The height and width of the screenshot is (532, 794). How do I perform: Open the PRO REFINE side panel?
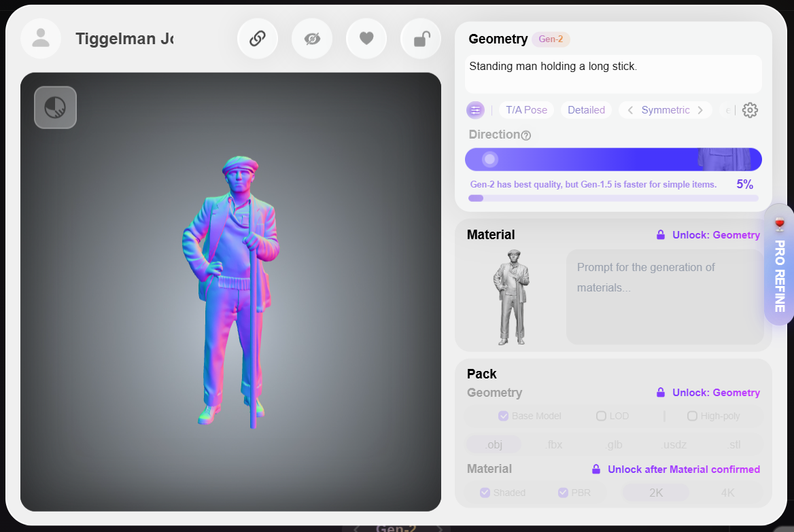click(x=779, y=265)
